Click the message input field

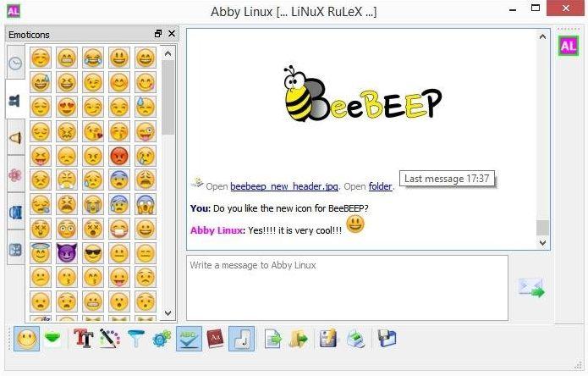point(347,288)
